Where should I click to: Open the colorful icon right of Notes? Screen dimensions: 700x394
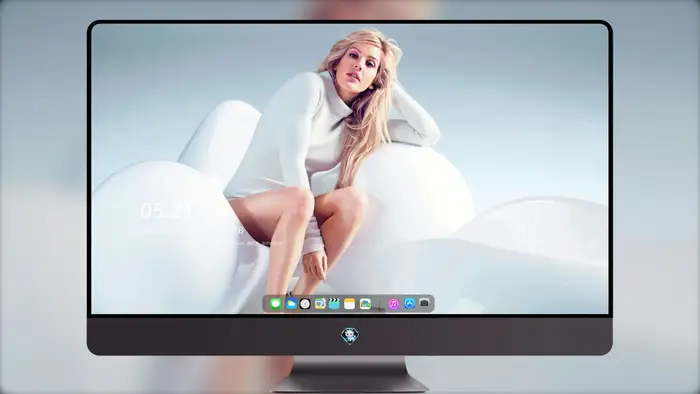click(x=365, y=304)
